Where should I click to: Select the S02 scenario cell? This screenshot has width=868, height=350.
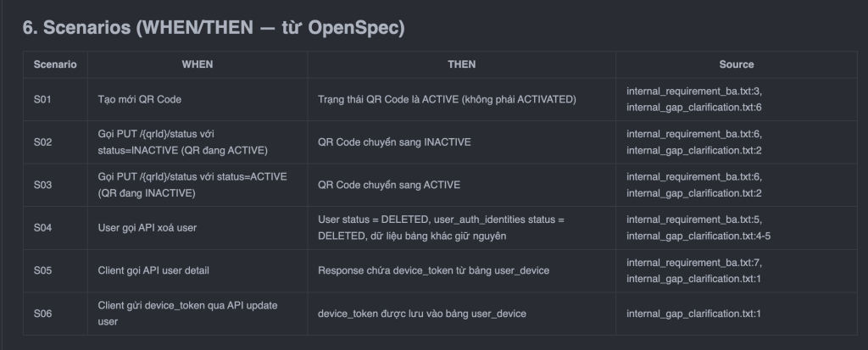click(x=43, y=142)
